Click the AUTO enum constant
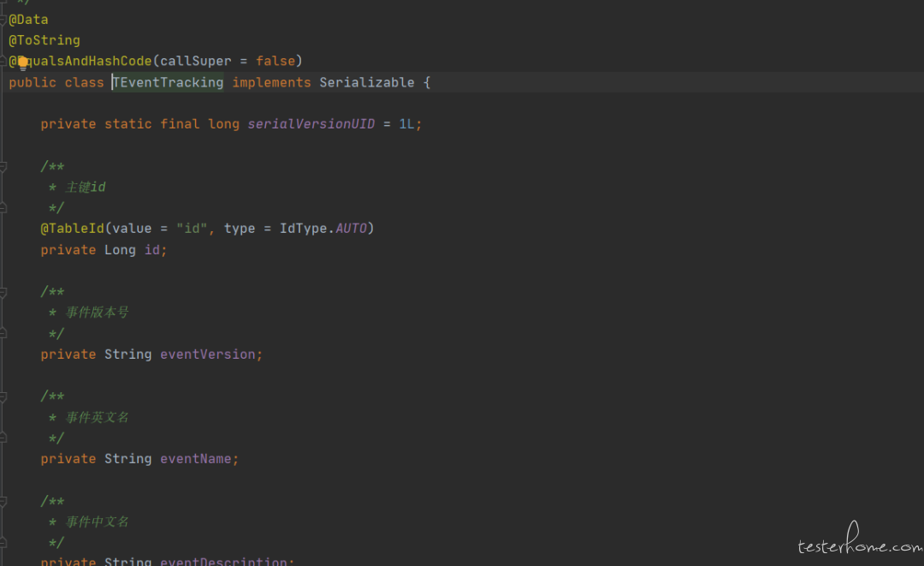Screen dimensions: 924x566 click(351, 228)
